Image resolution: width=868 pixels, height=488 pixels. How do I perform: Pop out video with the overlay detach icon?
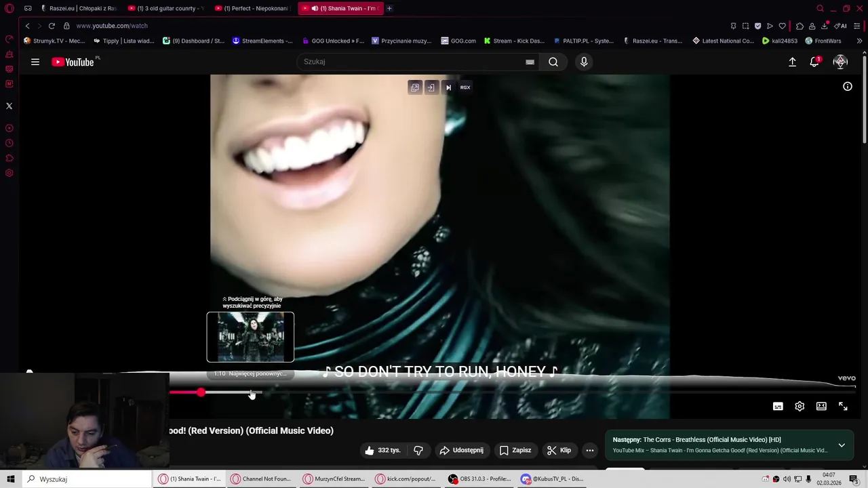[x=415, y=87]
